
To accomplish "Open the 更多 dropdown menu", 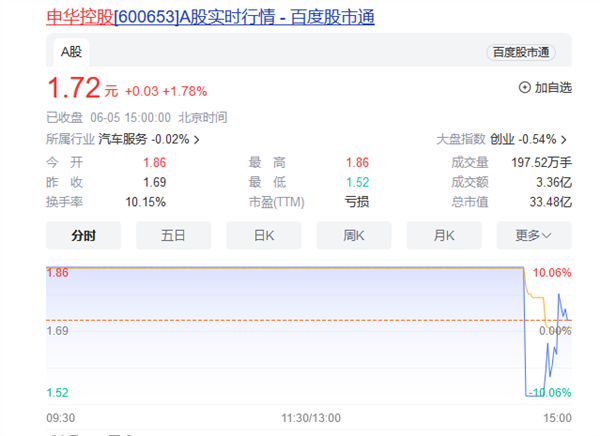I will [534, 235].
